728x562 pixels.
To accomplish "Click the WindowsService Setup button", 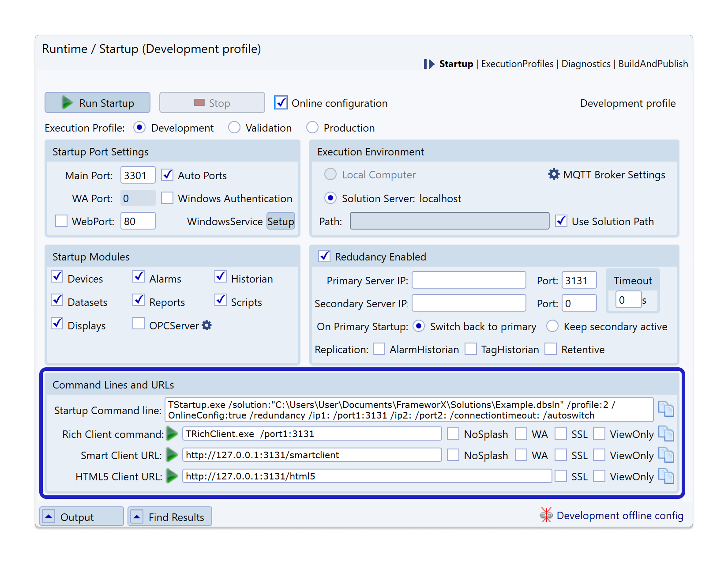I will 281,221.
